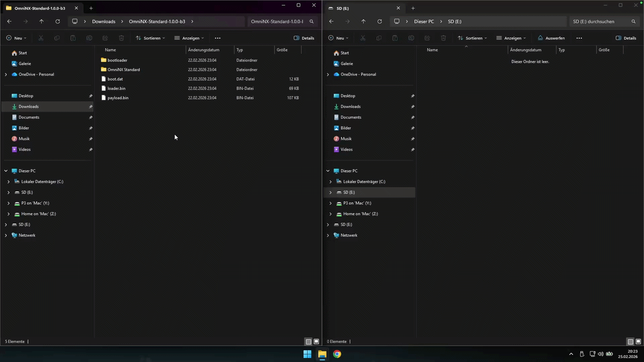Select the OmniNX-Standard-1.0.0-b3 tab
This screenshot has height=362, width=644.
(x=40, y=8)
